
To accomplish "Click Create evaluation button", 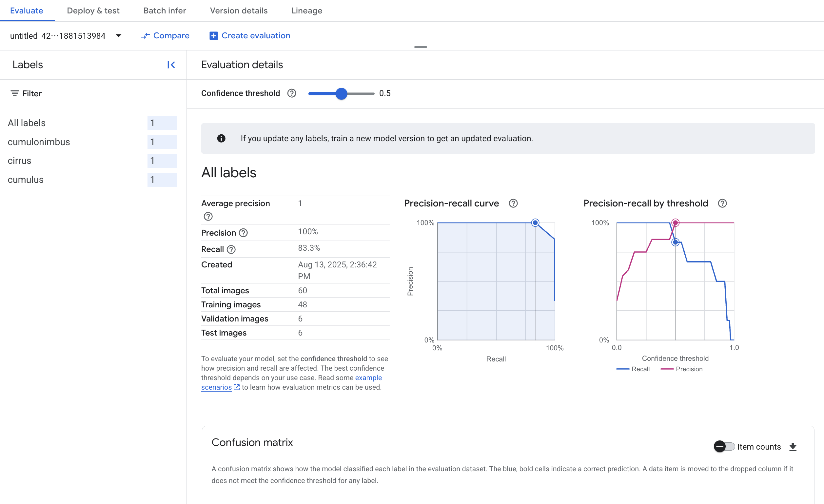I will 250,36.
